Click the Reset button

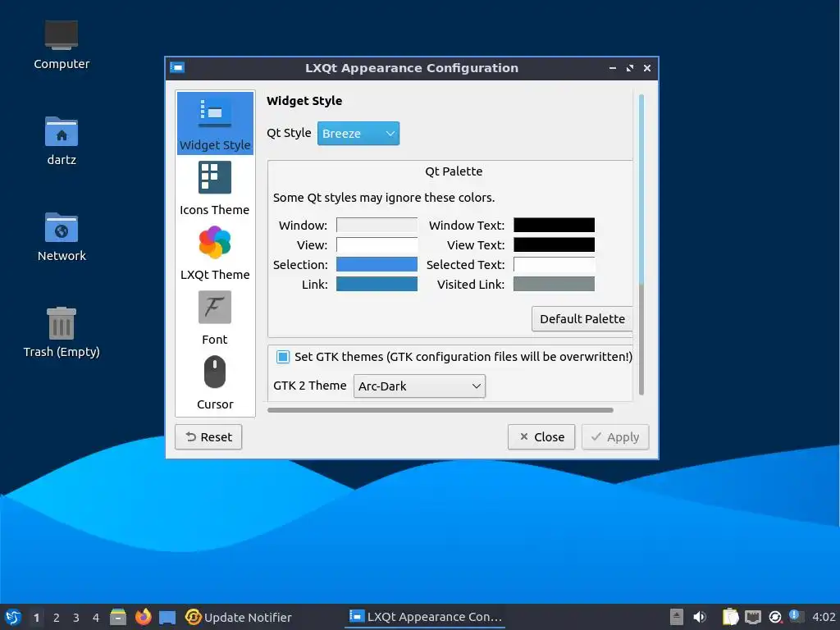(x=208, y=437)
